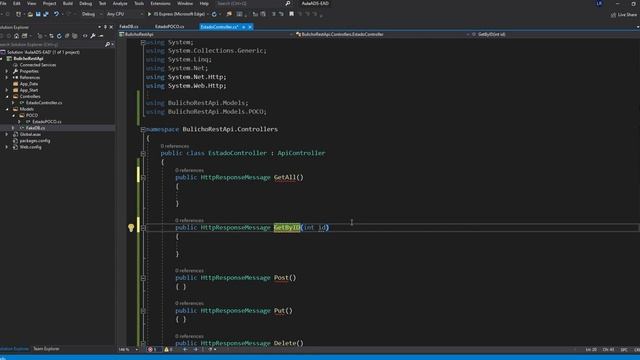Open the Any CPU platform dropdown

click(x=124, y=14)
